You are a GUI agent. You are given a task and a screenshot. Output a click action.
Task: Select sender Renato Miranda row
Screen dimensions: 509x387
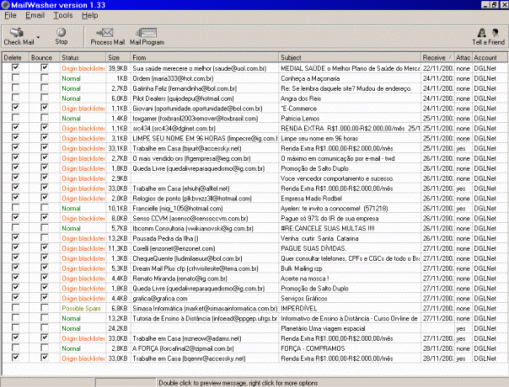(x=180, y=278)
